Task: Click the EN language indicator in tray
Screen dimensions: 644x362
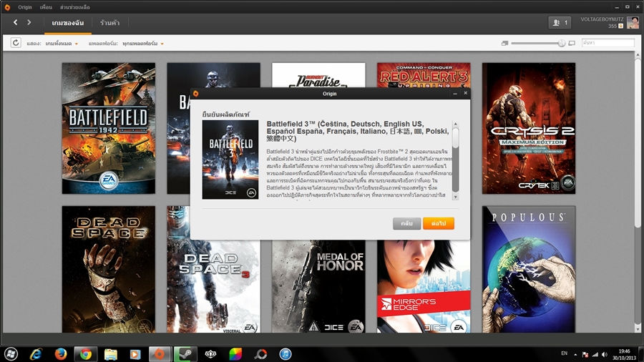Action: coord(565,353)
